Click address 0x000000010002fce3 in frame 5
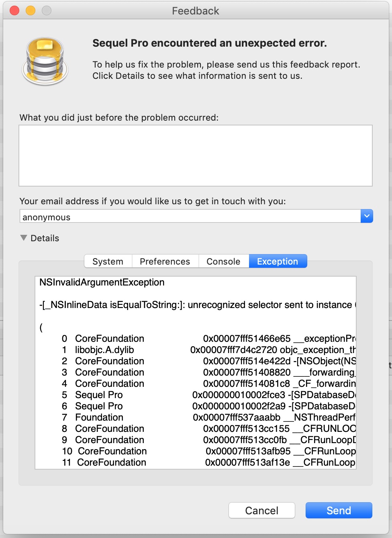Screen dimensions: 392x538 click(x=239, y=395)
